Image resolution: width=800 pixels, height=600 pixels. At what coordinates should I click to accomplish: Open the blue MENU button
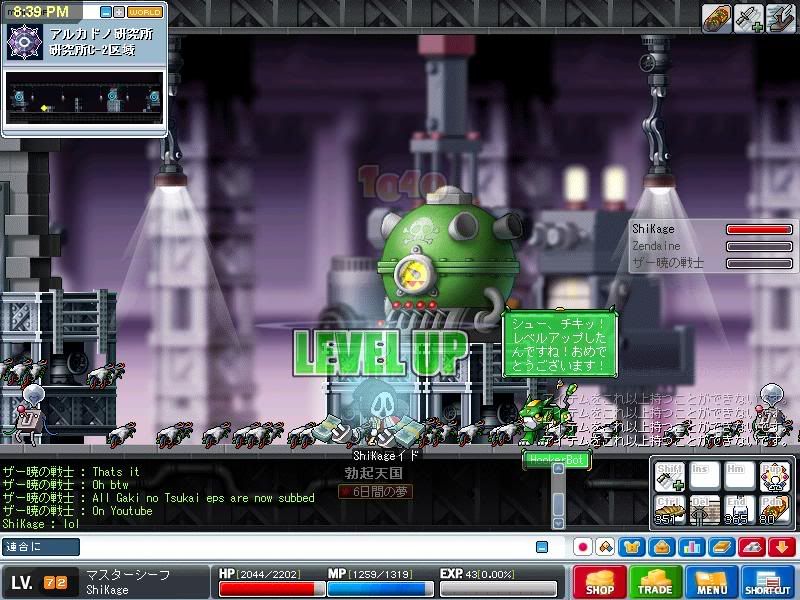click(711, 582)
